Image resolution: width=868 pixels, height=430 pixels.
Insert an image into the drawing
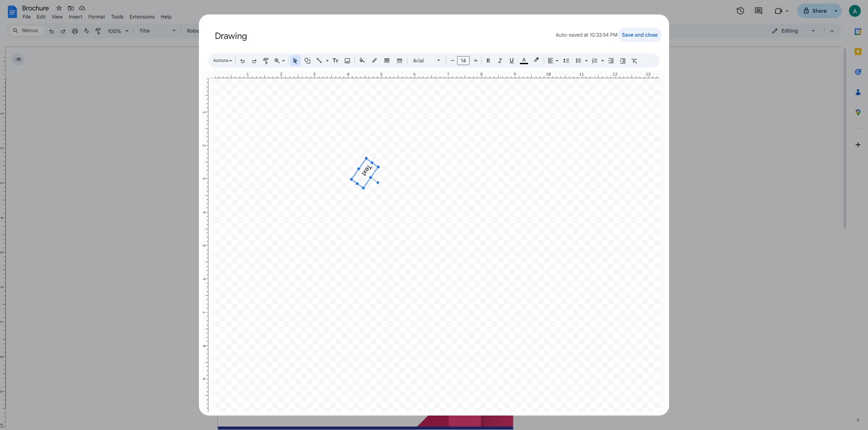pyautogui.click(x=347, y=61)
